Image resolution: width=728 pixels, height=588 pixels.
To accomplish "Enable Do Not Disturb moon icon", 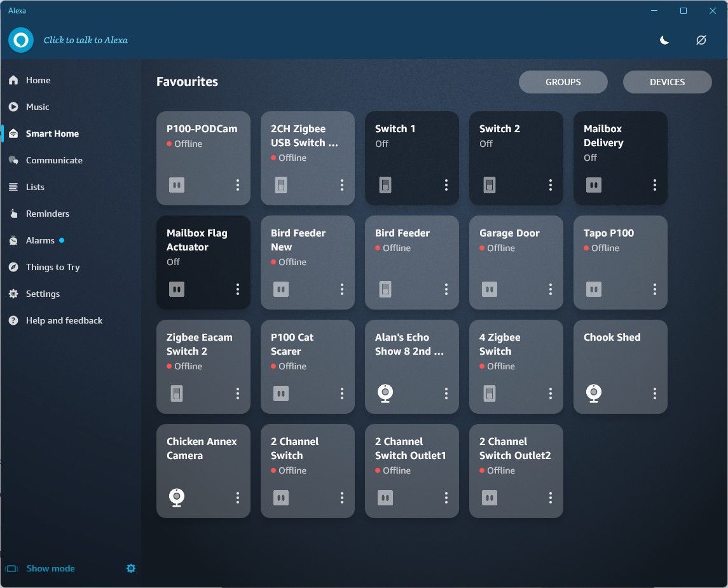I will [664, 40].
